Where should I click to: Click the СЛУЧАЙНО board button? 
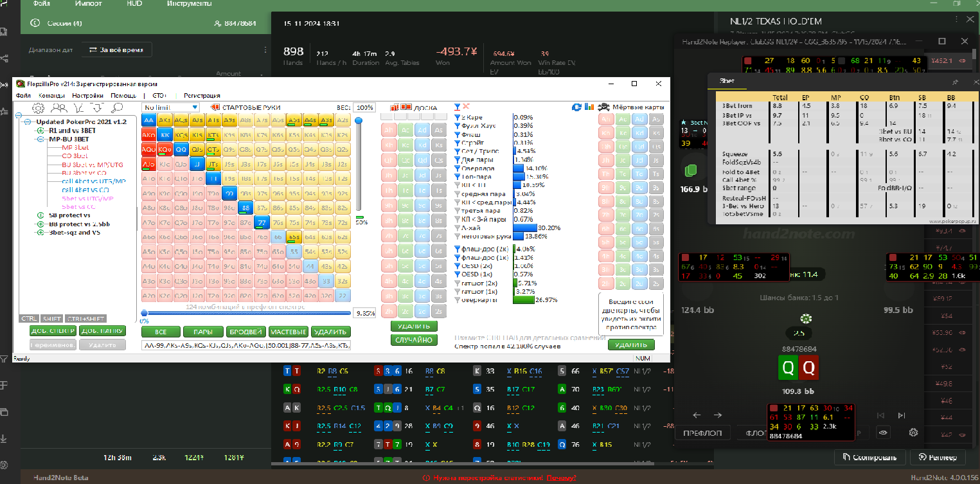click(x=414, y=340)
